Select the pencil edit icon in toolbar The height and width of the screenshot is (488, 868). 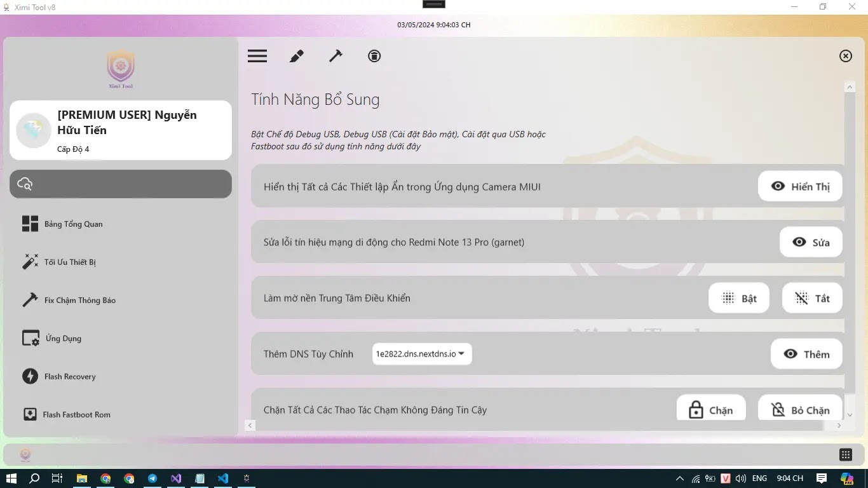tap(297, 56)
